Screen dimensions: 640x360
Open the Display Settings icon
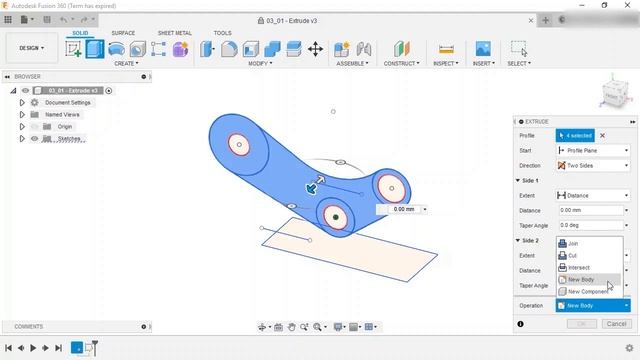tap(339, 327)
